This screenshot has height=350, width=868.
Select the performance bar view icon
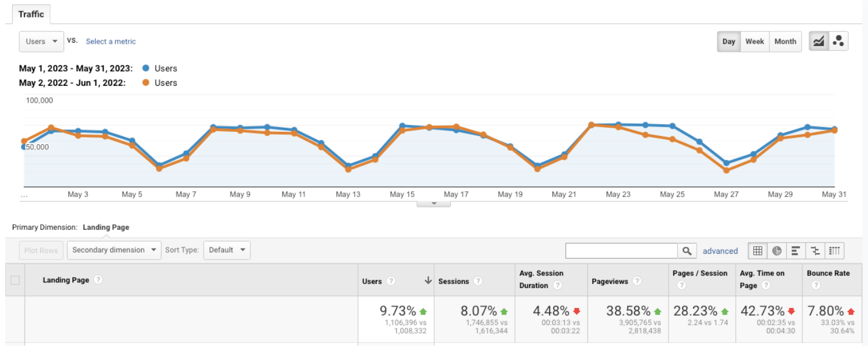796,251
